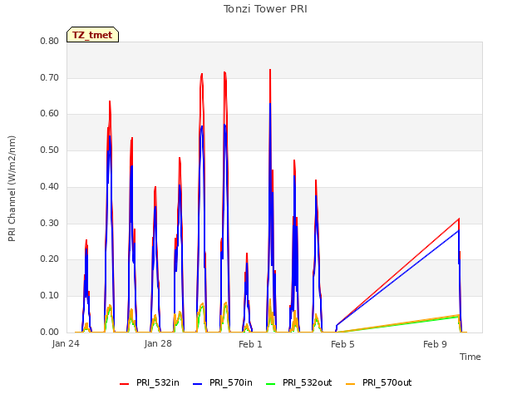Click the 0.40 y-axis tick label
532x399 pixels.
click(50, 186)
